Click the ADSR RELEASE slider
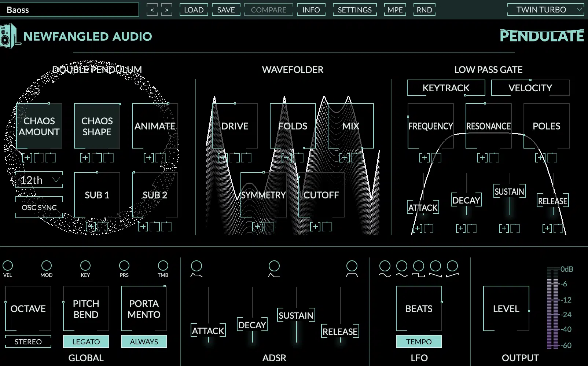This screenshot has height=366, width=588. click(x=340, y=332)
